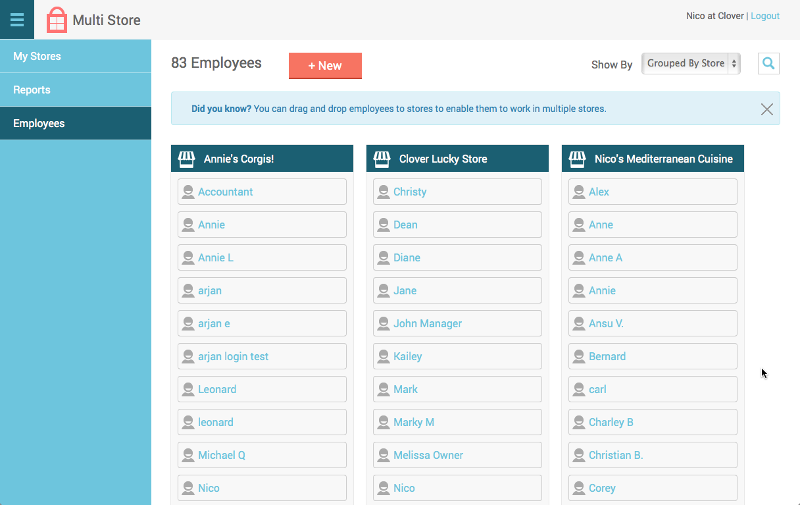800x505 pixels.
Task: Open employee John Manager
Action: point(427,324)
